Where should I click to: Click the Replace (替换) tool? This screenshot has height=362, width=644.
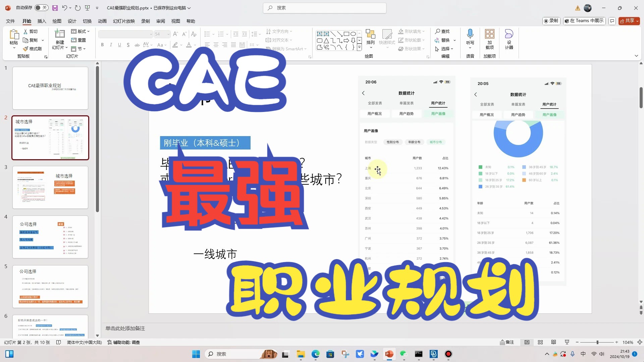point(442,40)
